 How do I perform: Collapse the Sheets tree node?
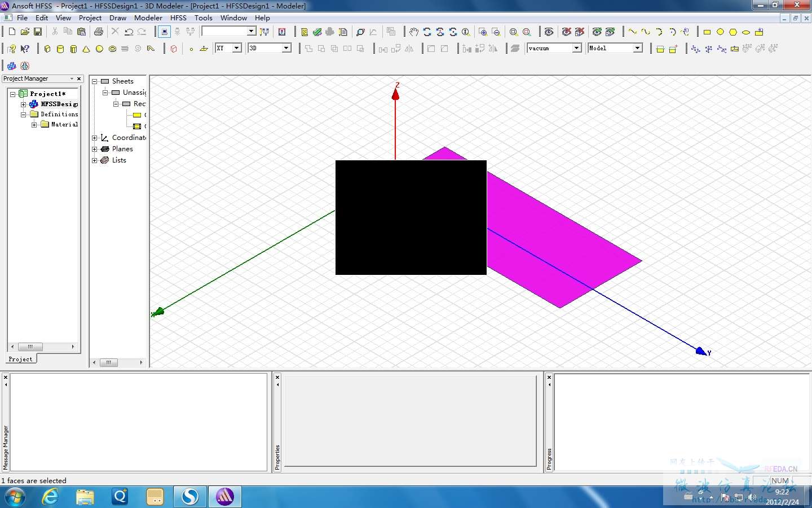coord(95,81)
